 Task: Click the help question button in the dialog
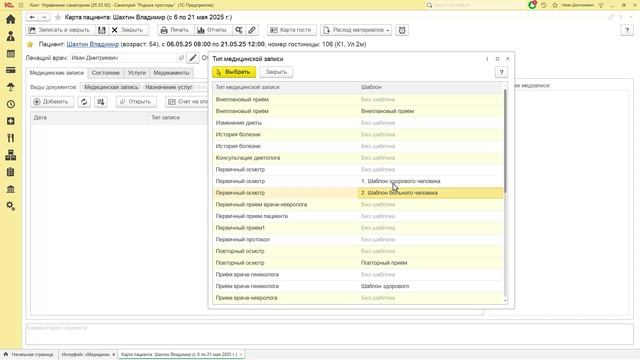click(502, 72)
